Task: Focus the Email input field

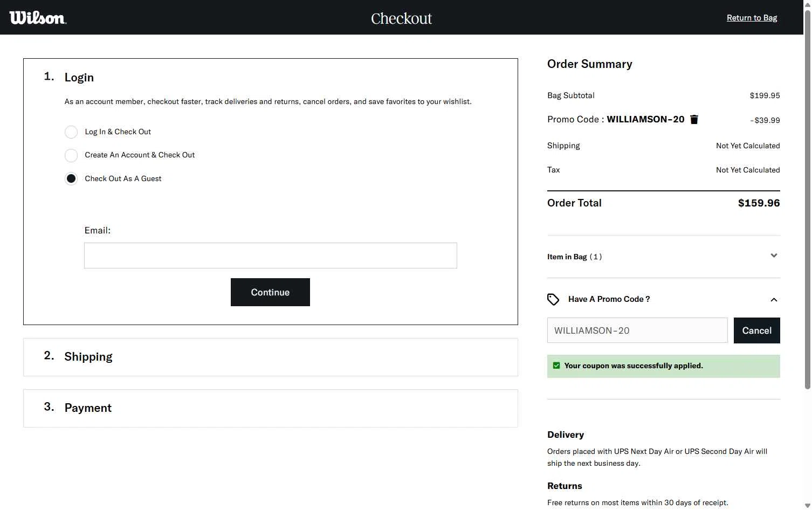Action: pyautogui.click(x=271, y=256)
